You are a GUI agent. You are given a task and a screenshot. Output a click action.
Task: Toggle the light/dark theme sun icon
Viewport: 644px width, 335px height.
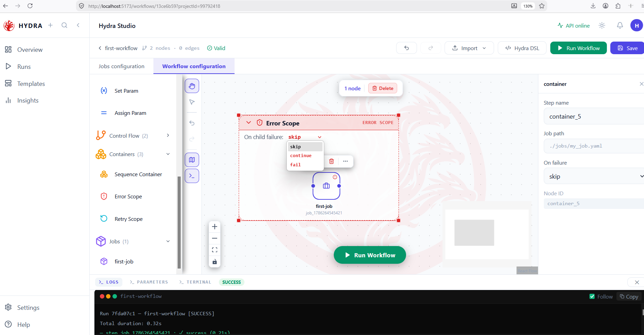(602, 26)
